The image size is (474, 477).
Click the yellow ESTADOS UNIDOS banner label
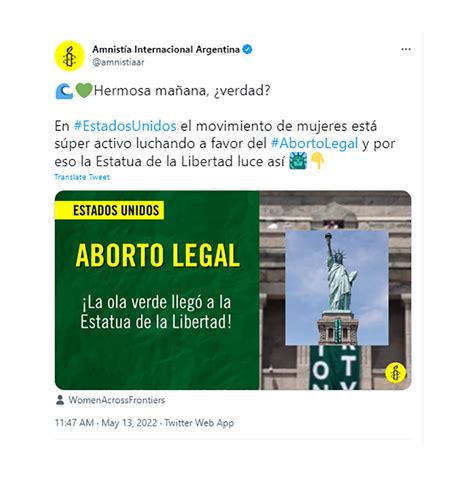109,210
